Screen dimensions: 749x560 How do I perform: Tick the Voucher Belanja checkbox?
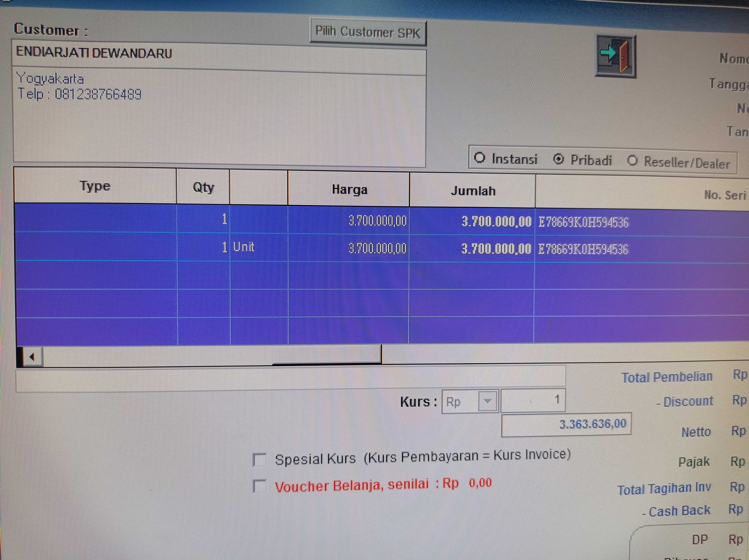260,486
